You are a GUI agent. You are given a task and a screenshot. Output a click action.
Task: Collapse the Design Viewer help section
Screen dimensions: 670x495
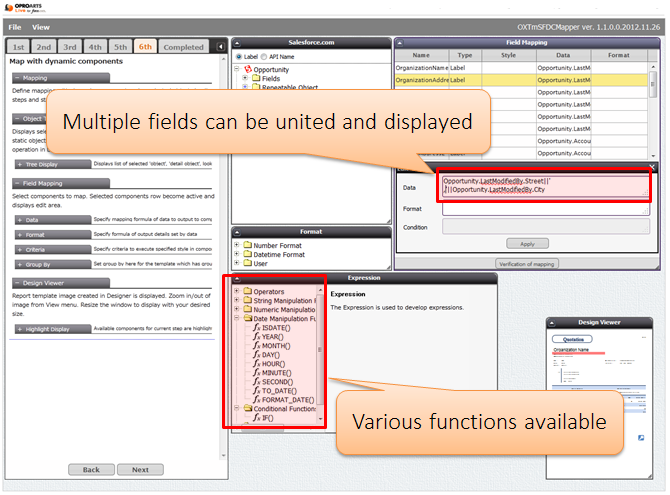[x=61, y=283]
